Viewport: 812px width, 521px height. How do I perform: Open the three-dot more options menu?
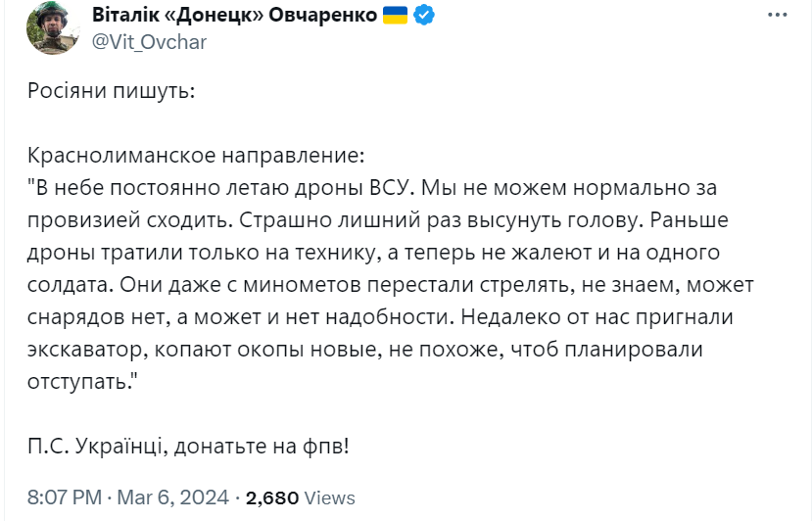coord(777,15)
